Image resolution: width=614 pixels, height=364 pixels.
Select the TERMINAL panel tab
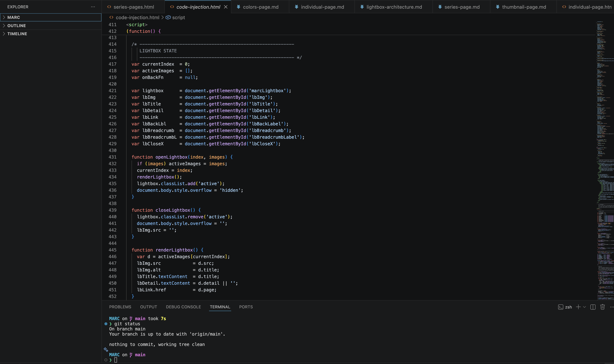pos(220,307)
